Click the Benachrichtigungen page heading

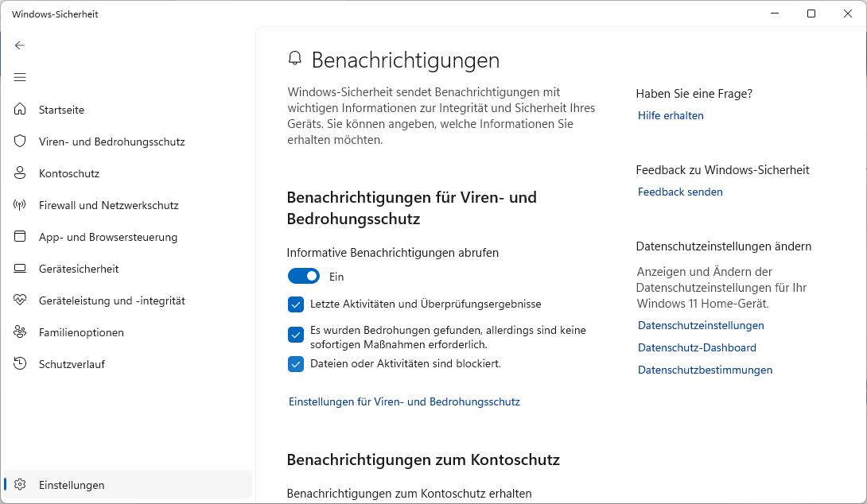click(x=406, y=60)
